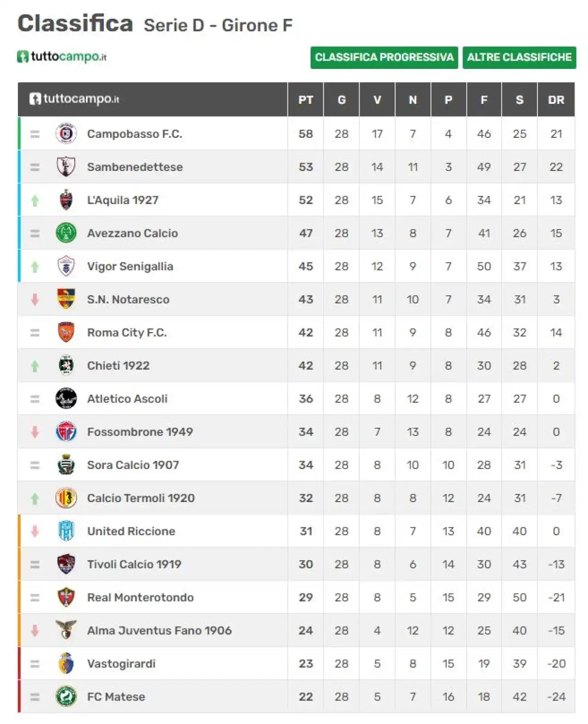
Task: Select the PT column header
Action: click(x=305, y=100)
